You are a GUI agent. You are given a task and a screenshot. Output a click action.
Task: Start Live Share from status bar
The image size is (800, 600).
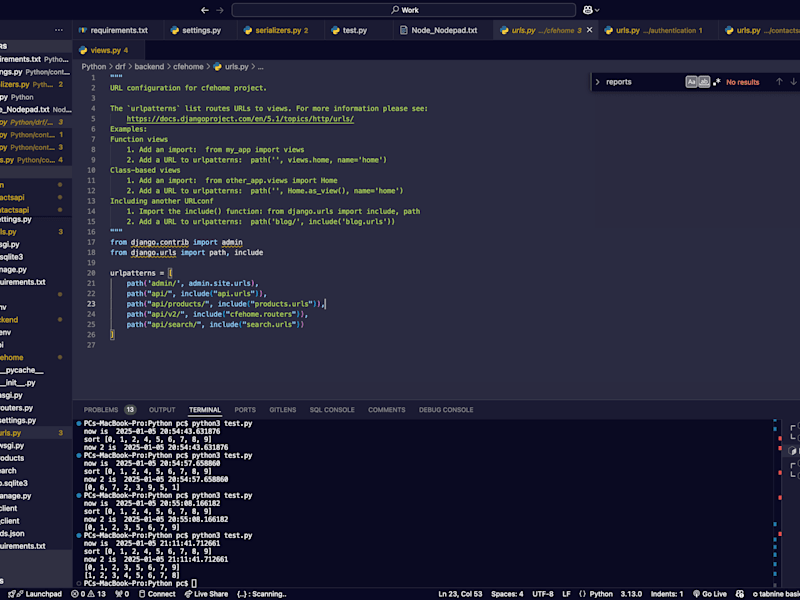coord(206,594)
